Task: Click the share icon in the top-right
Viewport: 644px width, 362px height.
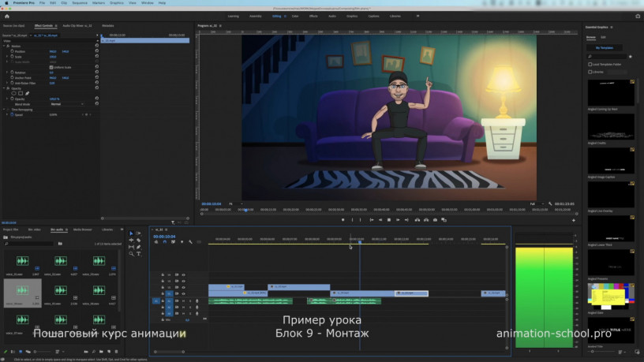Action: click(x=637, y=15)
